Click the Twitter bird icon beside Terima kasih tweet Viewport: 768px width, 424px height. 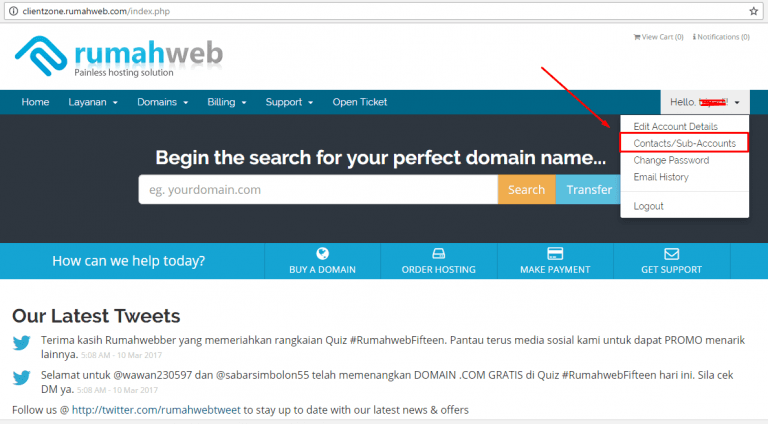tap(22, 343)
